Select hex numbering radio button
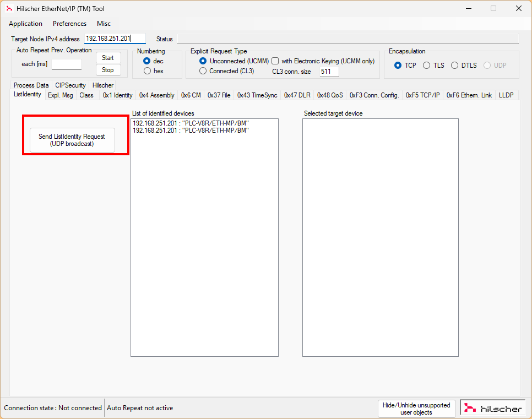 click(x=153, y=71)
